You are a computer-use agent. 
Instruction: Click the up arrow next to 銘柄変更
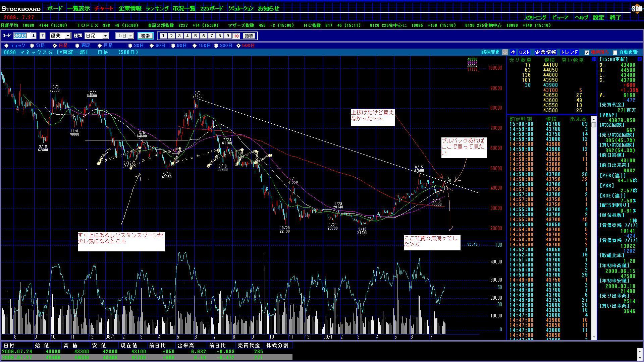(513, 52)
